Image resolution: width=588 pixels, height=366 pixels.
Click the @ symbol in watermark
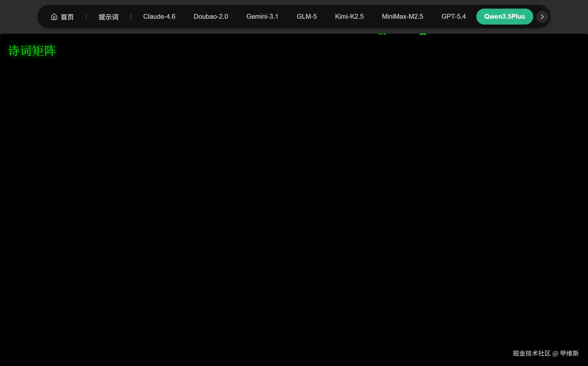[555, 354]
